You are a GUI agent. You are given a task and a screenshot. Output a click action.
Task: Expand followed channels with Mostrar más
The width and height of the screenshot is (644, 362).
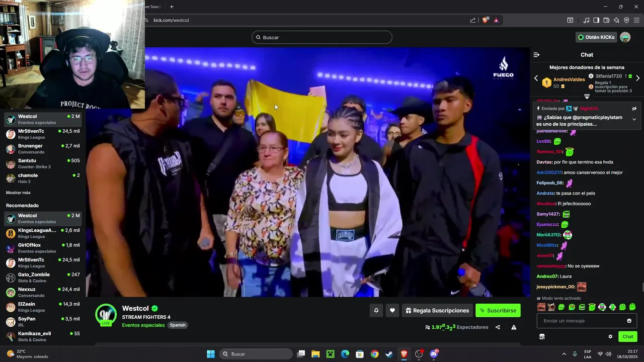[x=18, y=193]
